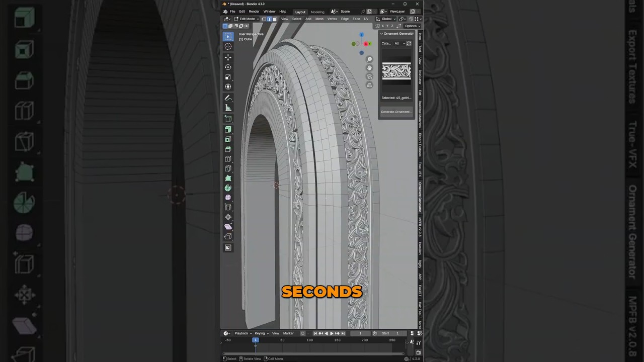The height and width of the screenshot is (362, 644).
Task: Select the gothic ornament preview thumbnail
Action: pos(396,72)
